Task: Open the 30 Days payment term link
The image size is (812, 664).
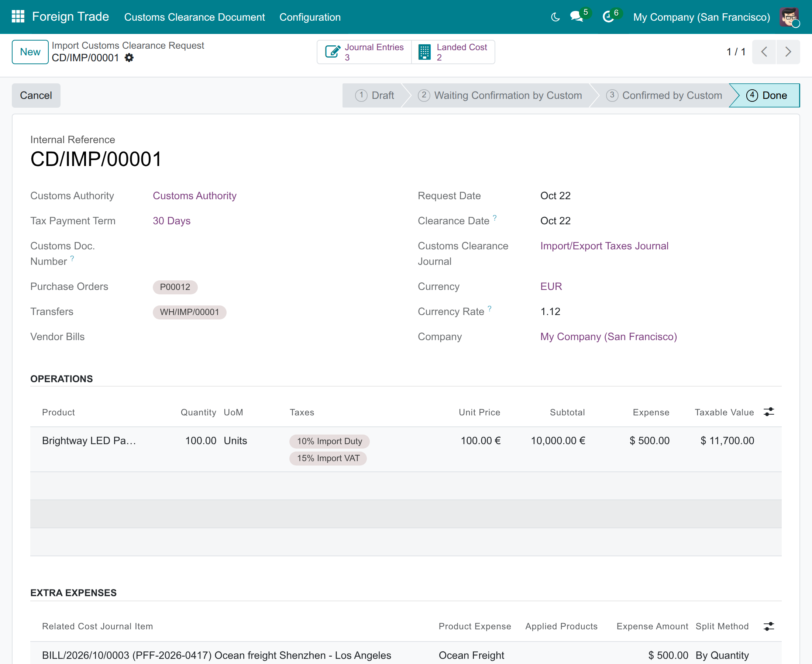Action: [171, 221]
